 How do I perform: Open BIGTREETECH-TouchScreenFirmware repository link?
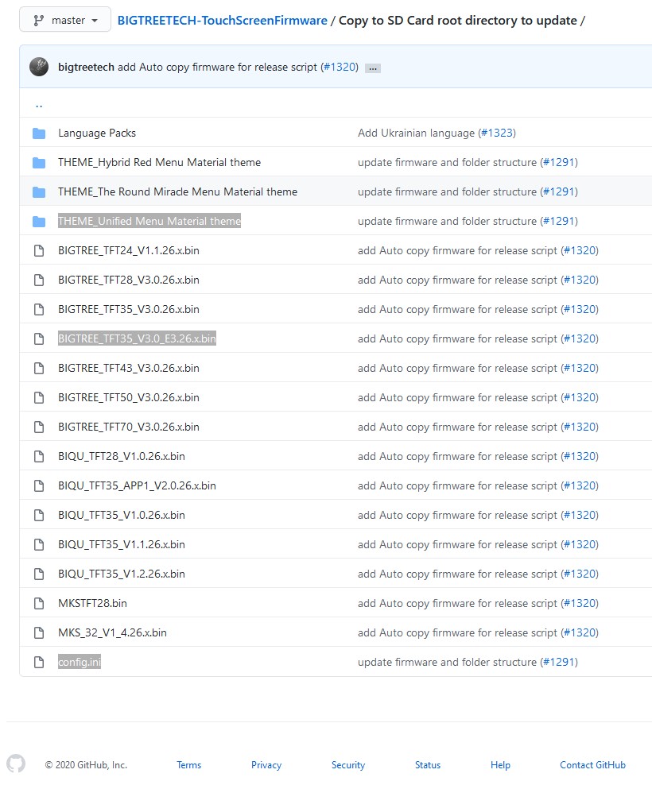[x=222, y=21]
